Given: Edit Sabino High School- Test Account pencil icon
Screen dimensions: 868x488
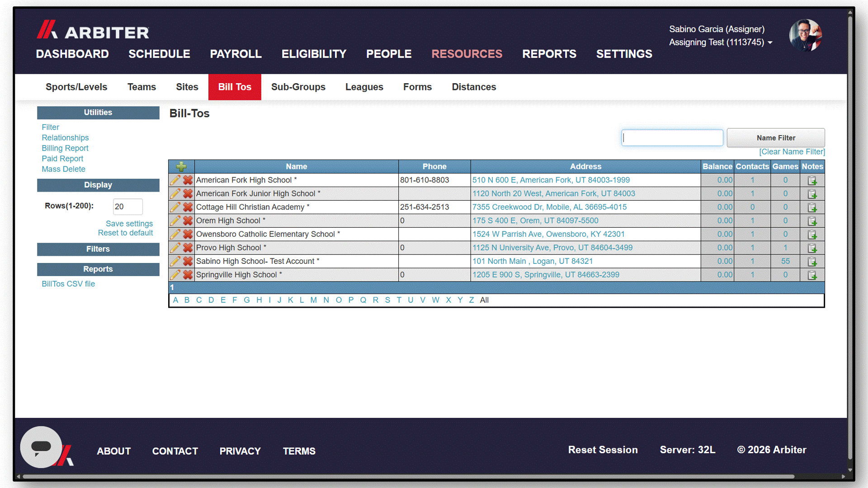Looking at the screenshot, I should (175, 262).
